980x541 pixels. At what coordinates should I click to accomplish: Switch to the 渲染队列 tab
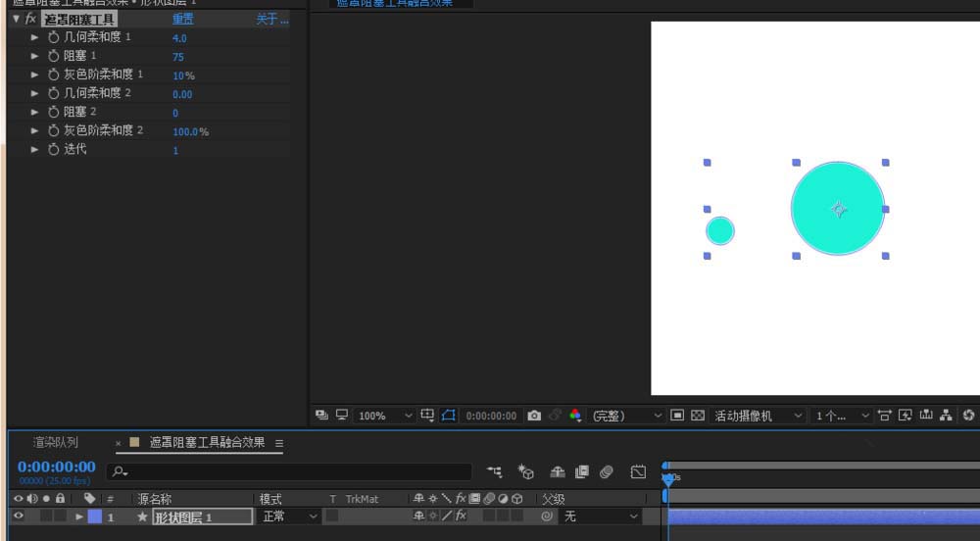(x=56, y=443)
